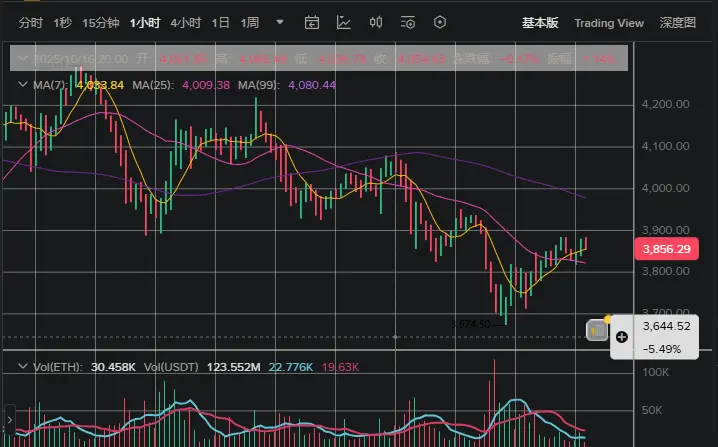Screen dimensions: 718x447
Task: Select the 分时 time interval
Action: [31, 23]
